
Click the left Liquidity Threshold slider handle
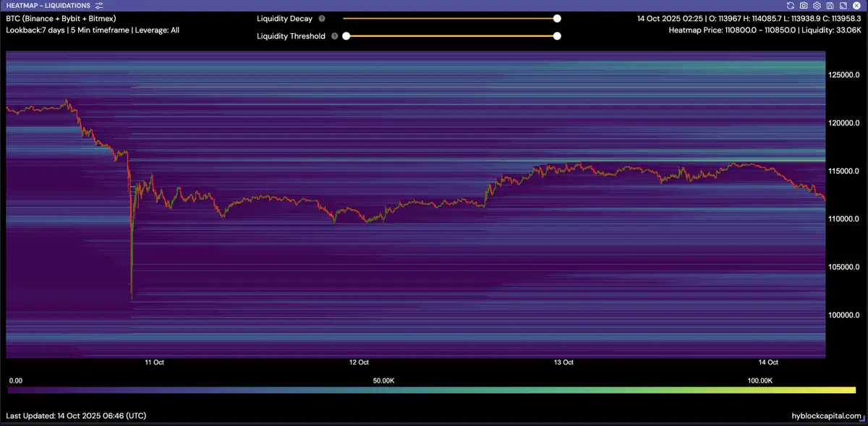coord(346,35)
